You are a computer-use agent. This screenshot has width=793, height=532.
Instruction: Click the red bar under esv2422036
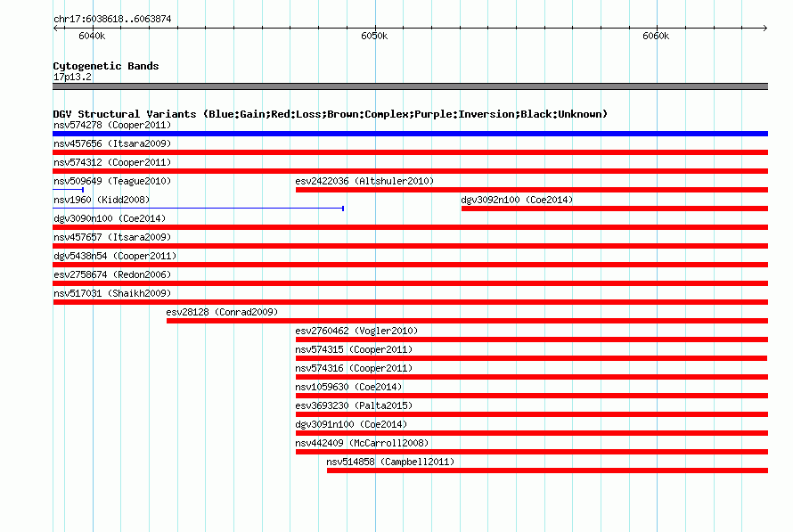(532, 190)
